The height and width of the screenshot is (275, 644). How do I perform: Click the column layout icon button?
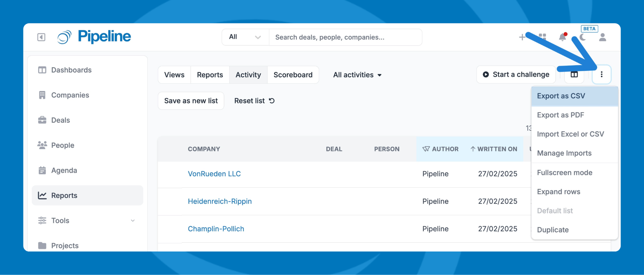pos(574,75)
